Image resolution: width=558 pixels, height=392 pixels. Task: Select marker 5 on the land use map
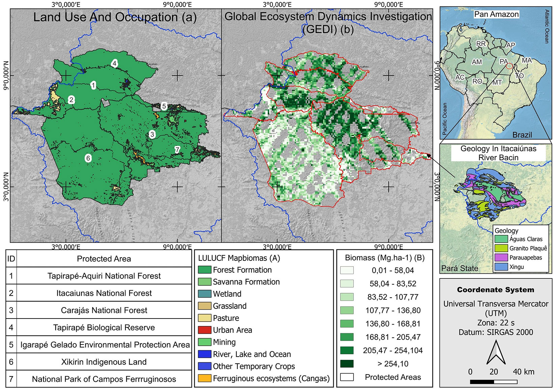coord(164,106)
